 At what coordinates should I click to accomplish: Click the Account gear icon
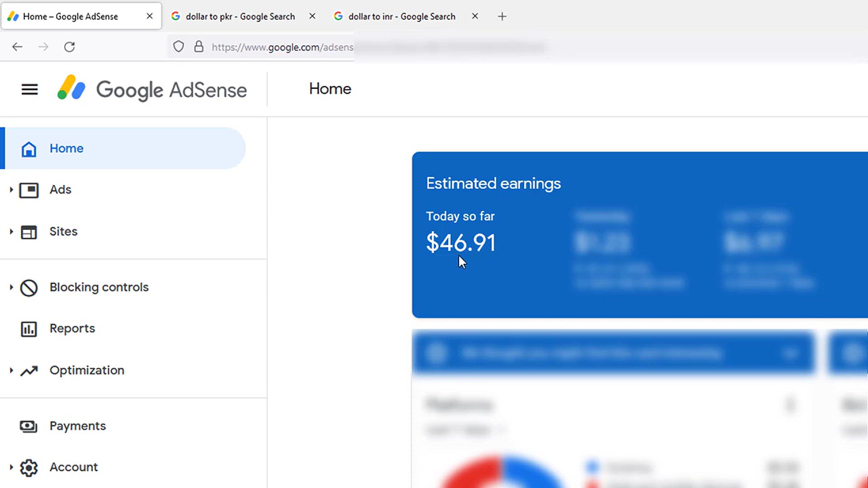click(29, 468)
